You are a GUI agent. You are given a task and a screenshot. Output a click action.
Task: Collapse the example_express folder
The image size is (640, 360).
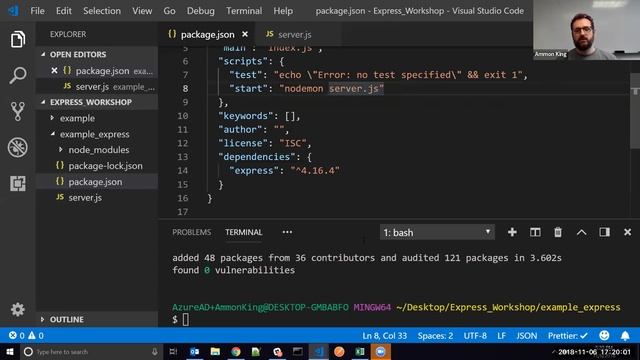coord(52,134)
